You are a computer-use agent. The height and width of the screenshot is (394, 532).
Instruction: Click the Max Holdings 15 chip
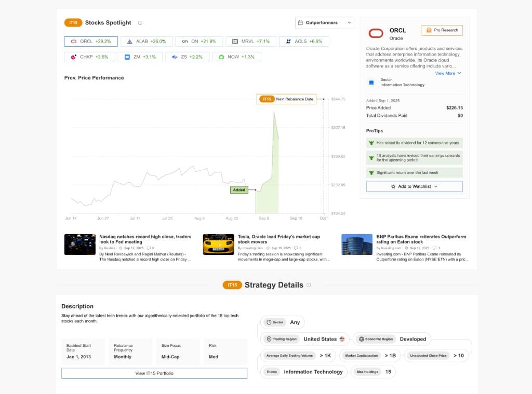pos(374,372)
